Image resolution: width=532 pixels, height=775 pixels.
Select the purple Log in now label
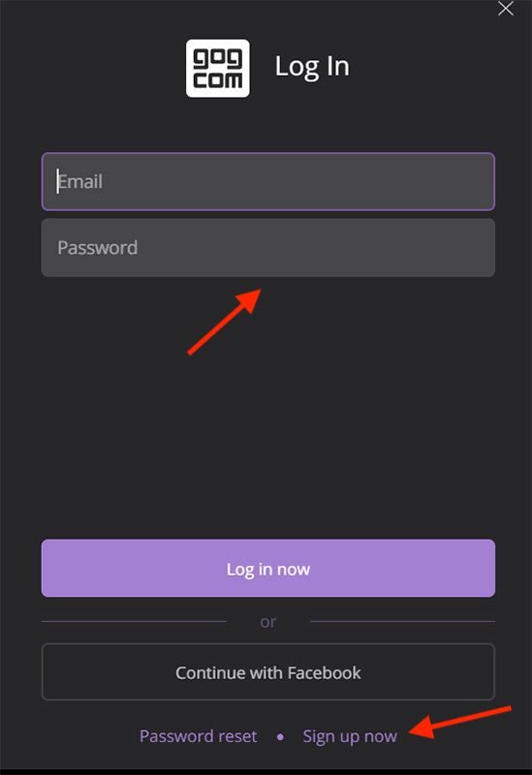pyautogui.click(x=268, y=570)
